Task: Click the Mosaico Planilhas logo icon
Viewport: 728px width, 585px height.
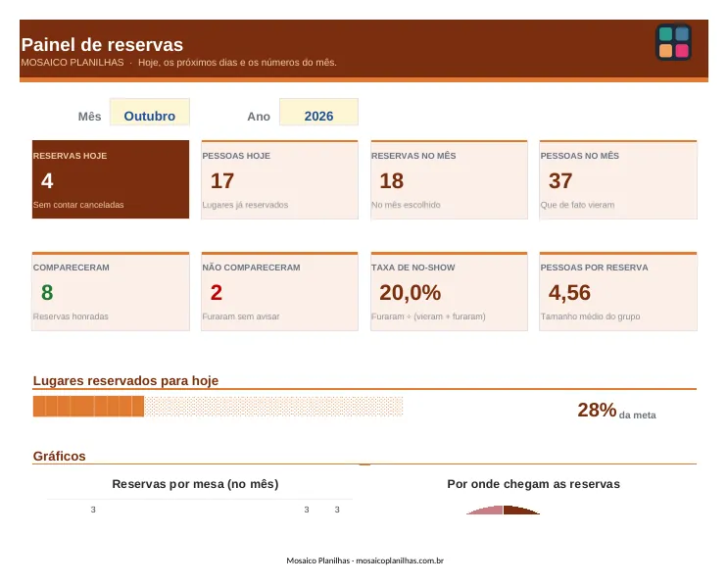Action: click(x=673, y=42)
